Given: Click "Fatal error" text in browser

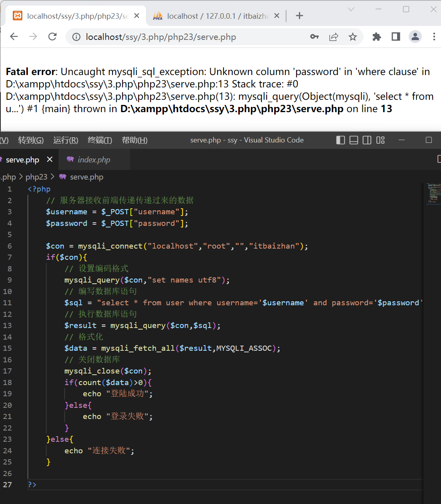Looking at the screenshot, I should point(30,72).
